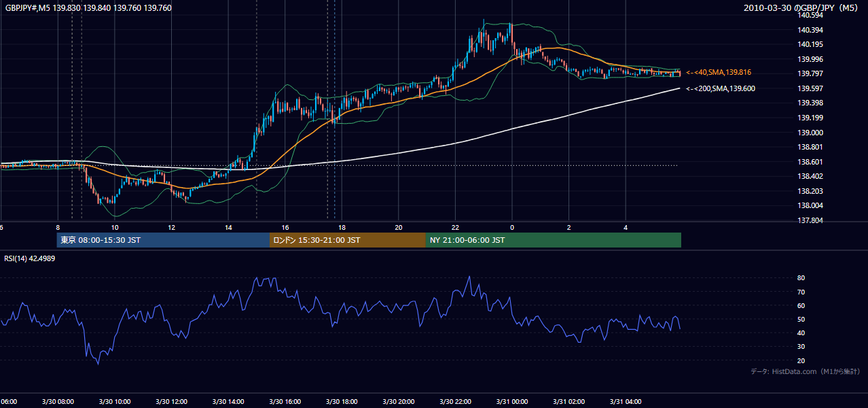
Task: Click RSI scale value 30
Action: tap(801, 347)
